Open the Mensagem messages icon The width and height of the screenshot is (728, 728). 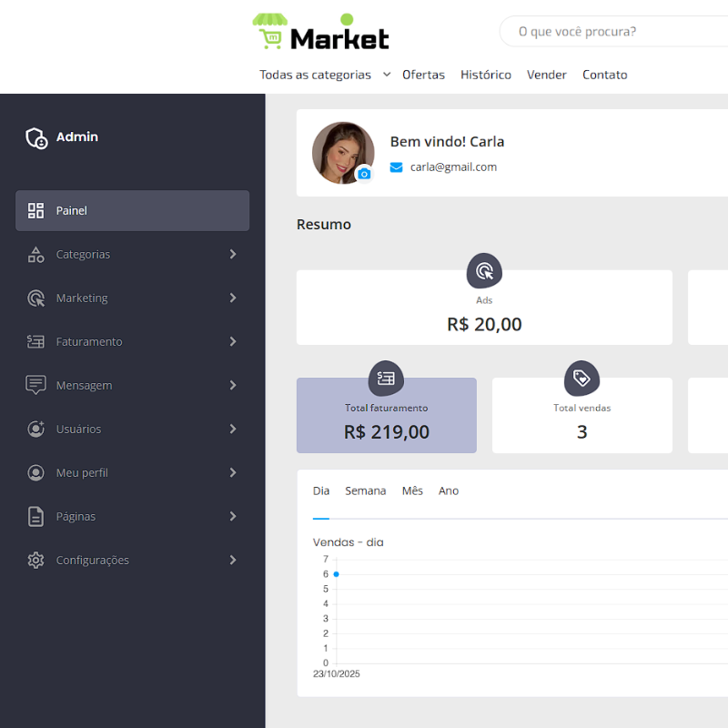[x=35, y=385]
